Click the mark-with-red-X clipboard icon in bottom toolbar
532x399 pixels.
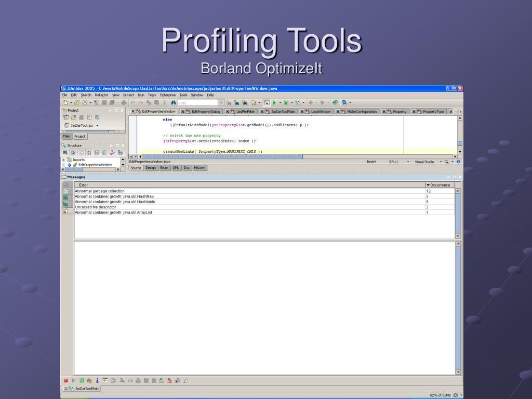click(x=169, y=381)
